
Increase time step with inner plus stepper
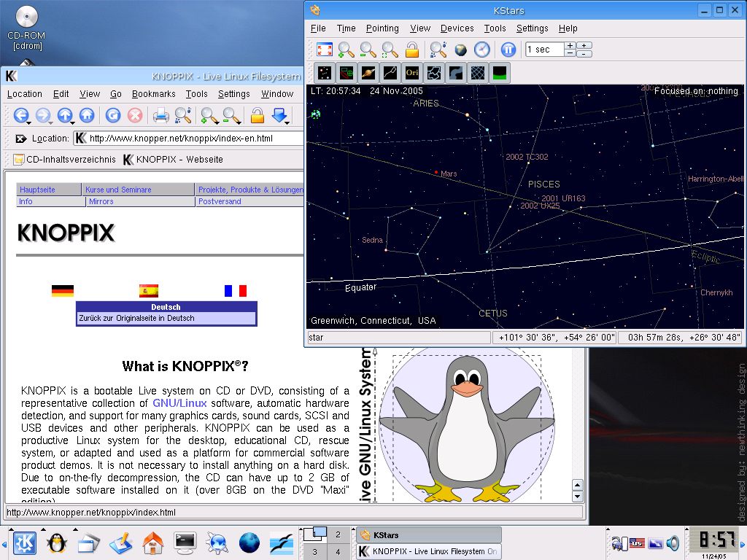(570, 46)
